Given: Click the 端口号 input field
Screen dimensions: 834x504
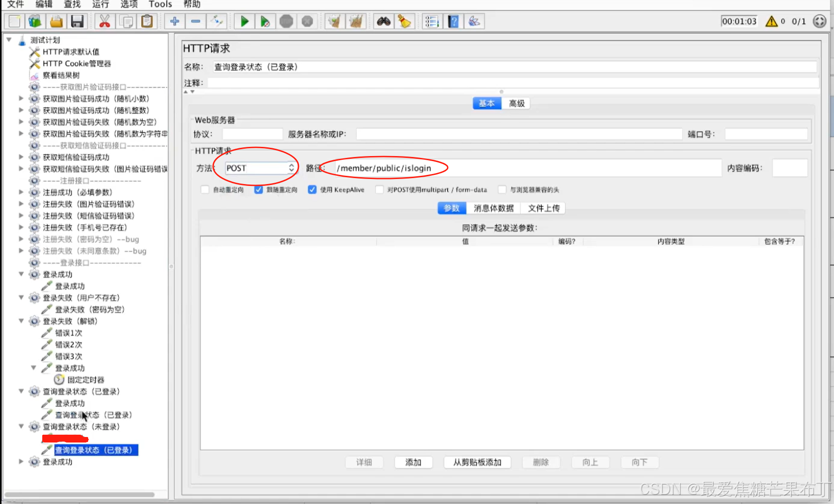Looking at the screenshot, I should pos(766,134).
